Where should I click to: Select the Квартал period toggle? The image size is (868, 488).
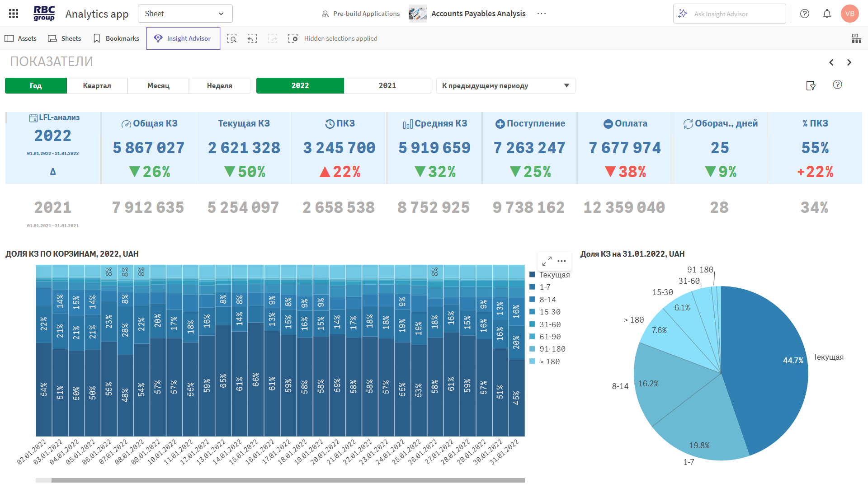click(x=97, y=85)
